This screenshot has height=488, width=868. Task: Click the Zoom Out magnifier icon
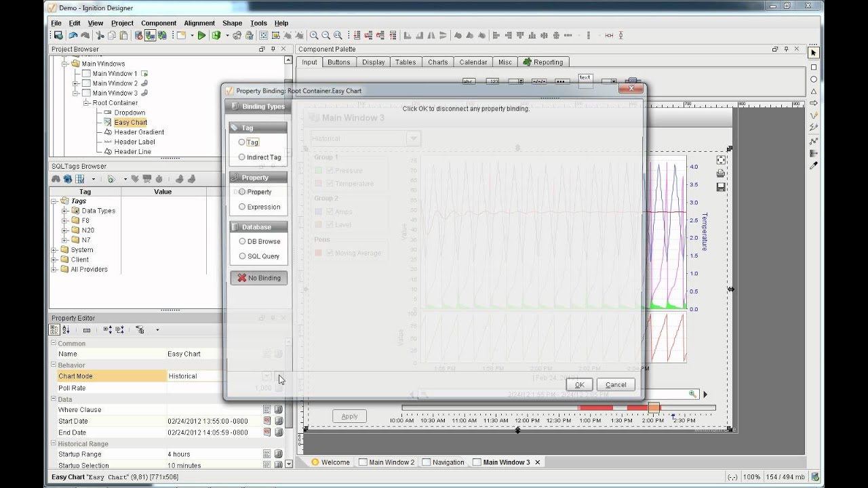326,35
